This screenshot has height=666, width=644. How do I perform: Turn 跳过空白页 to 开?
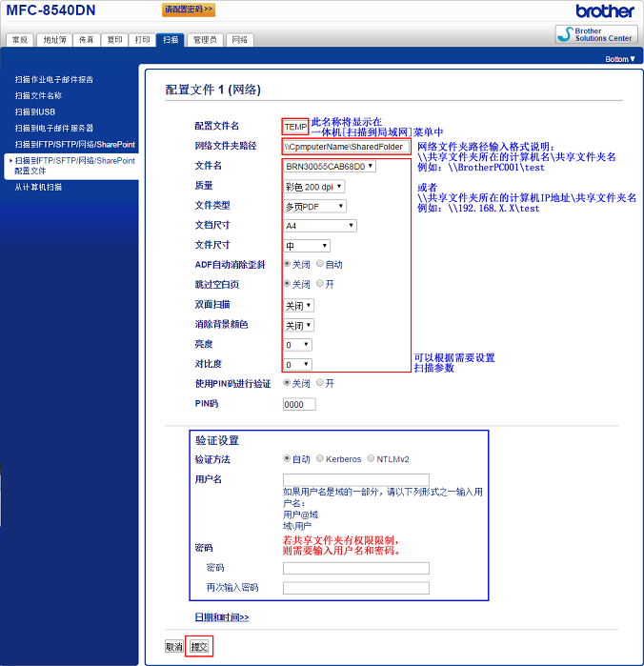[320, 284]
